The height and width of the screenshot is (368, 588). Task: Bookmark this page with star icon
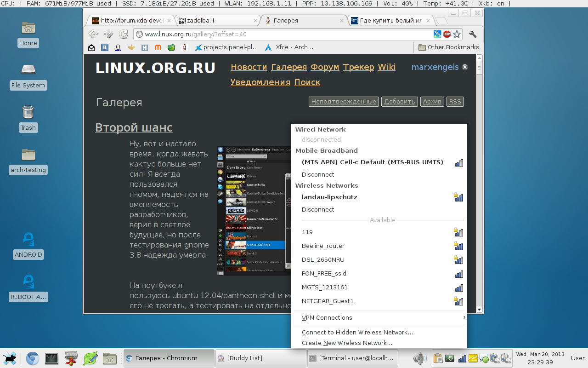coord(457,34)
